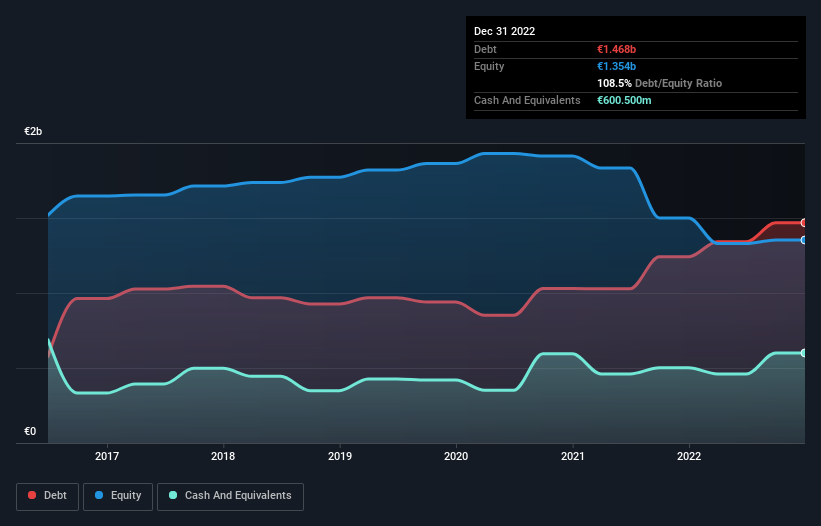Click the tooltip Debt row label
Image resolution: width=821 pixels, height=526 pixels.
[x=485, y=49]
